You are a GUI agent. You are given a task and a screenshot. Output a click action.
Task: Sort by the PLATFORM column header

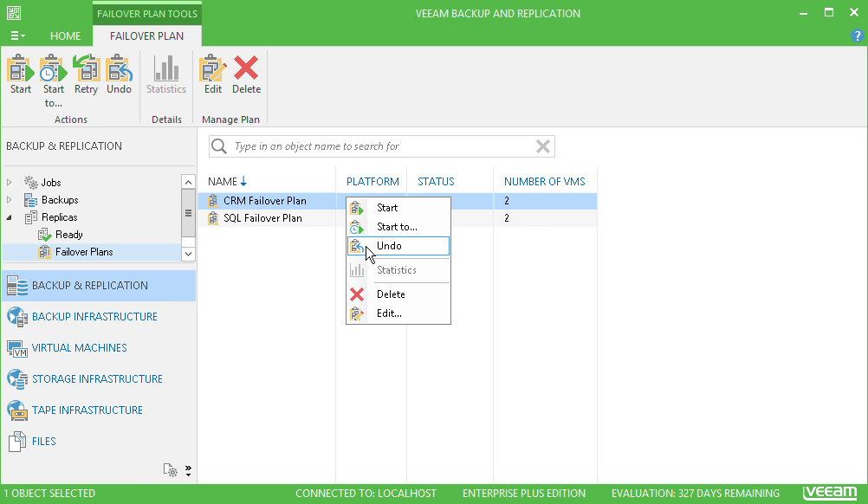372,182
